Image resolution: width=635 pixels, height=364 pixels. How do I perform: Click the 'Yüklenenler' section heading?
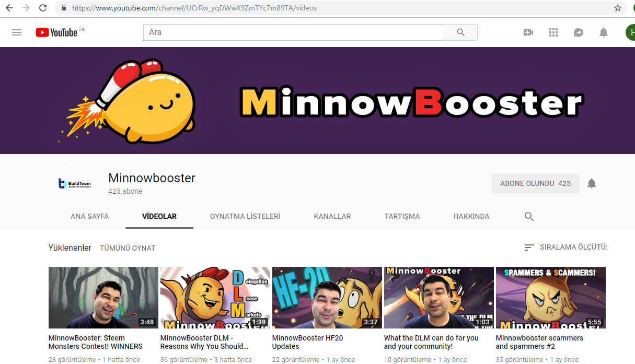click(70, 248)
